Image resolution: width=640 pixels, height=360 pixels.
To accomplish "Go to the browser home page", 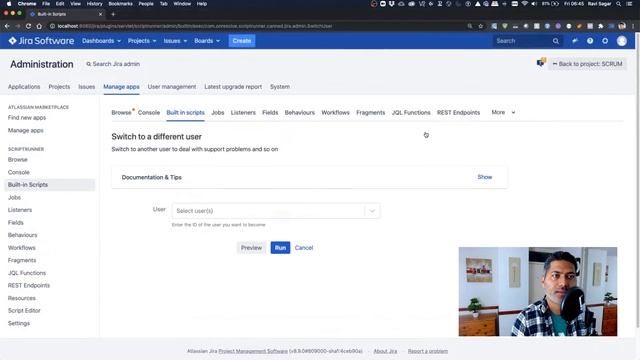I will click(x=39, y=26).
